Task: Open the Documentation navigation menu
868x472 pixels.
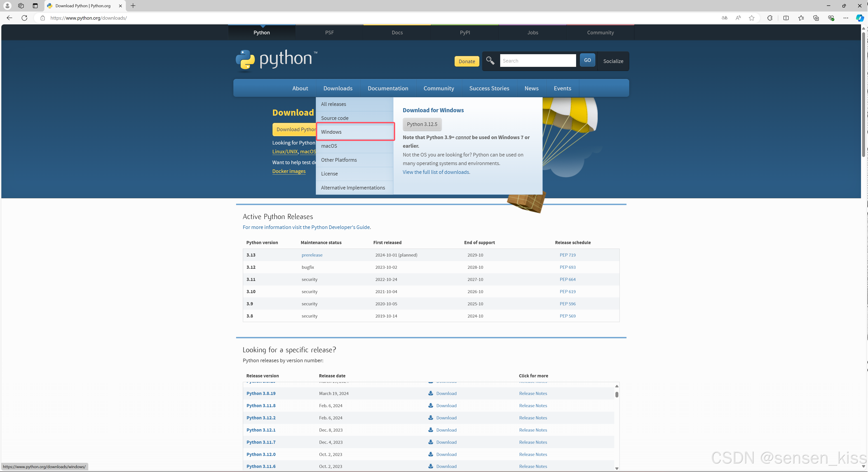Action: pyautogui.click(x=388, y=88)
